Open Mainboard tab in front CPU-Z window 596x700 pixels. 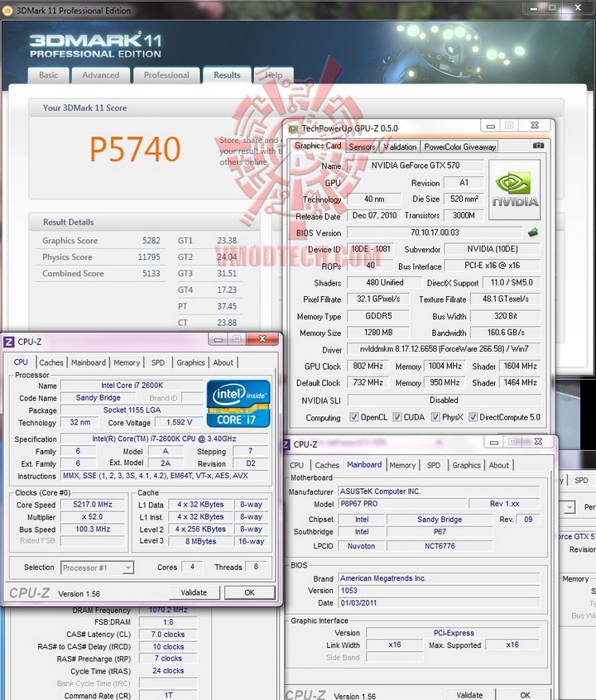tap(89, 362)
